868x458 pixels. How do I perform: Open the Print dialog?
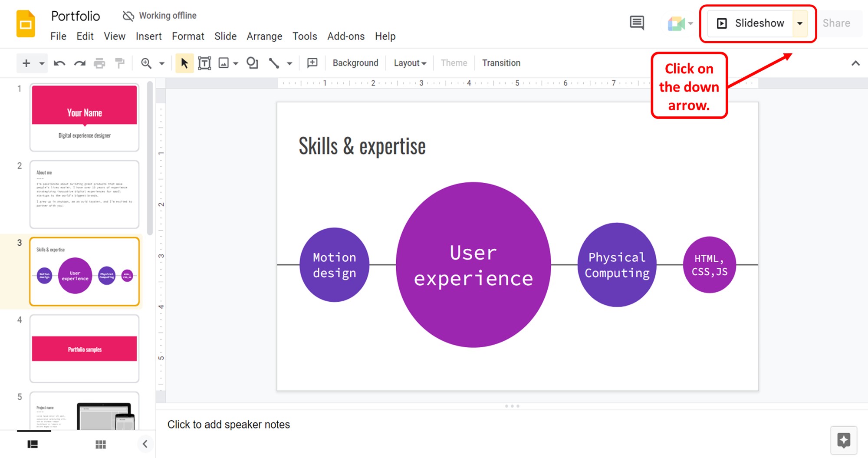100,63
